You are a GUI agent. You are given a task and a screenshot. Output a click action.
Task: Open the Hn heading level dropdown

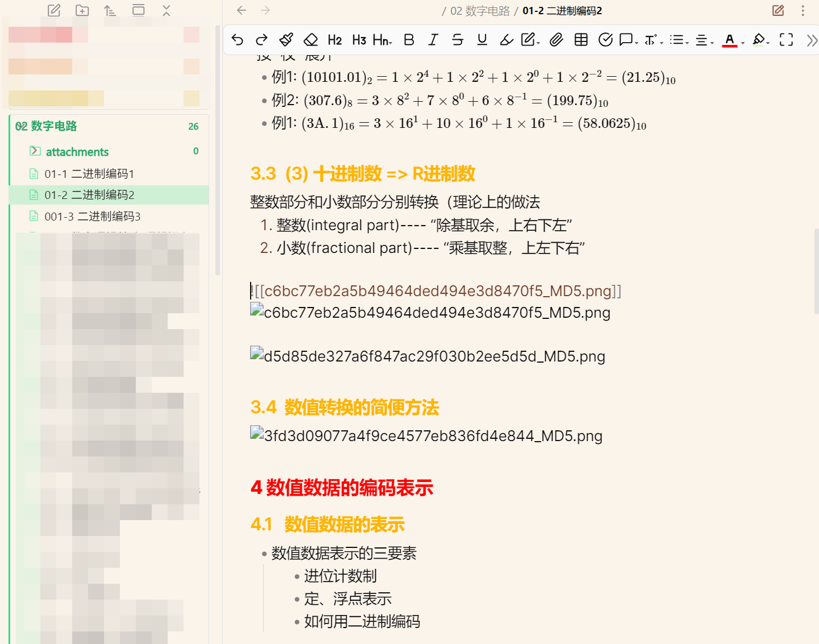pyautogui.click(x=383, y=40)
